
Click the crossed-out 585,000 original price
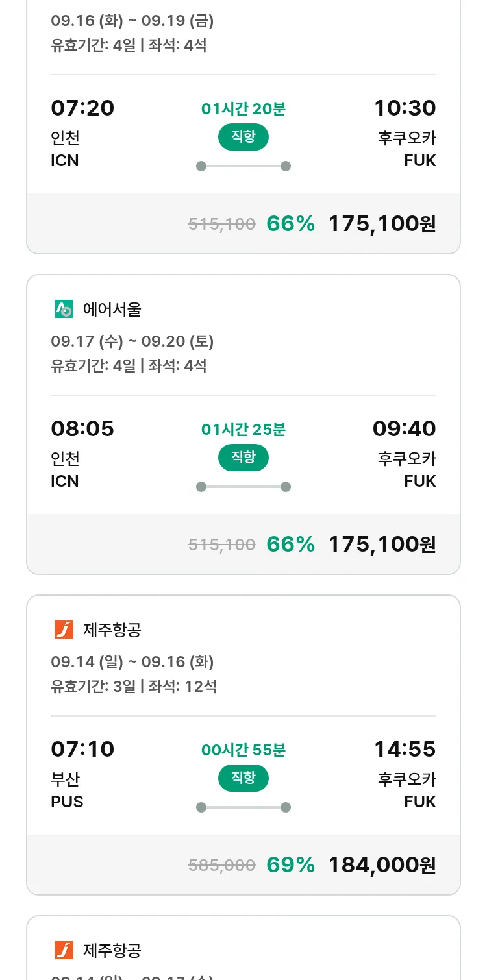click(221, 865)
